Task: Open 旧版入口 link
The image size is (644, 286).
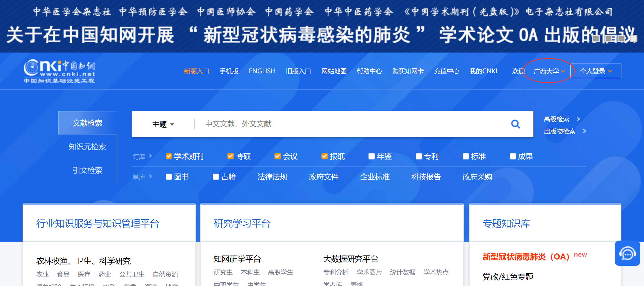Action: (x=298, y=71)
